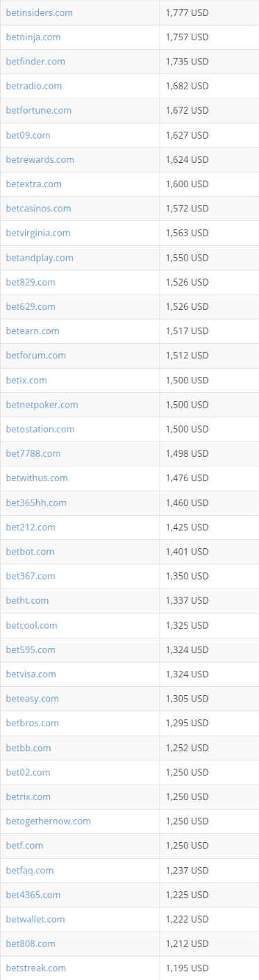Open bet365hh.com domain link
This screenshot has width=259, height=980.
coord(36,502)
